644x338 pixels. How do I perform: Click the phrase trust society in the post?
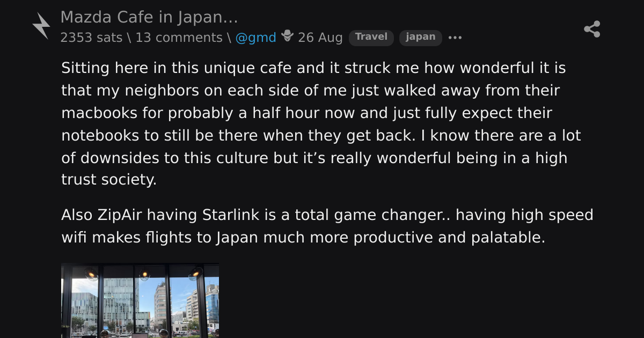(x=109, y=180)
